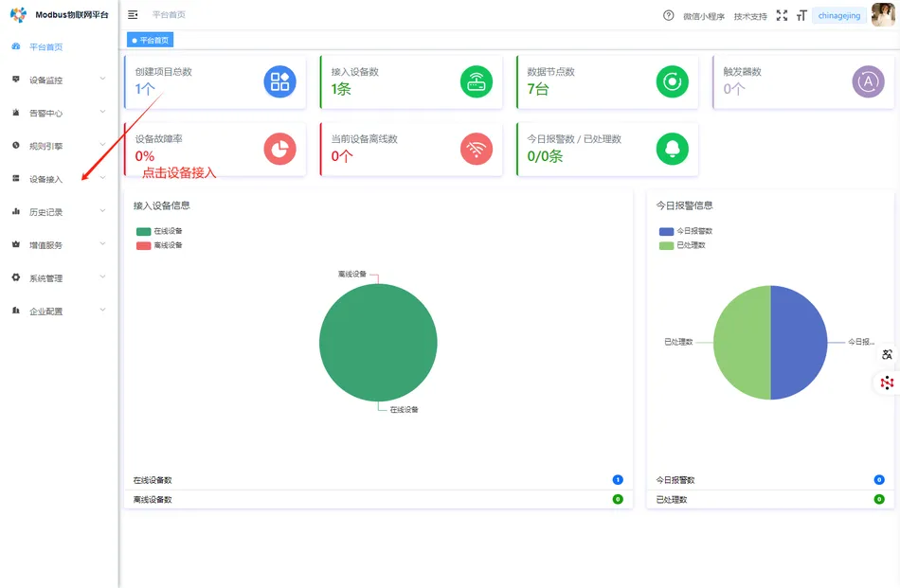
Task: Toggle fullscreen mode icon in header
Action: [x=782, y=15]
